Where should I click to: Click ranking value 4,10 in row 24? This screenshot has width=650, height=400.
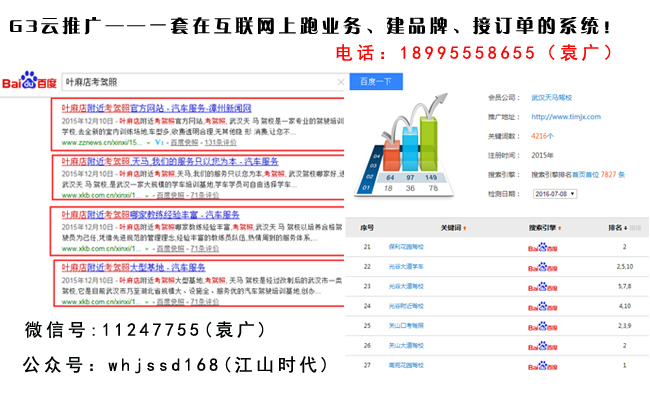point(625,306)
